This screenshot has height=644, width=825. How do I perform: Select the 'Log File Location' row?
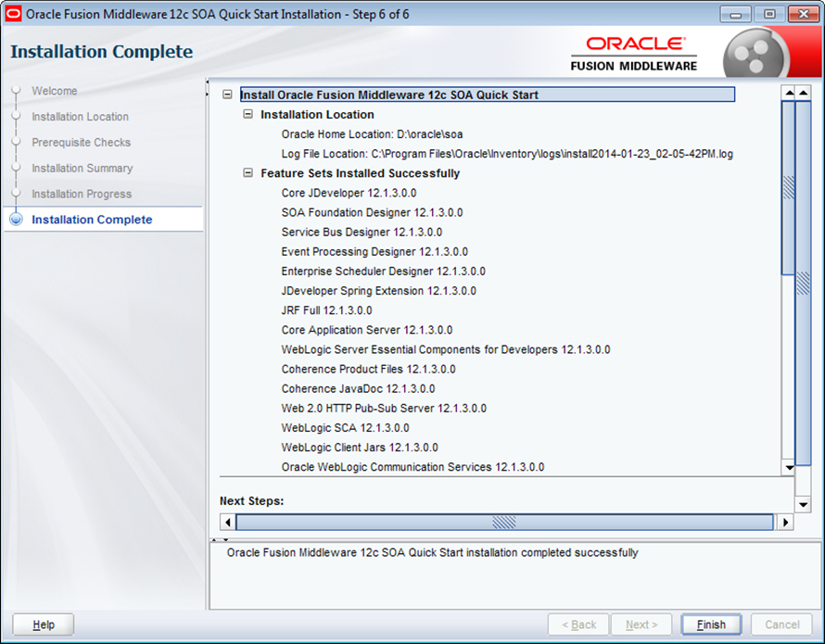507,154
